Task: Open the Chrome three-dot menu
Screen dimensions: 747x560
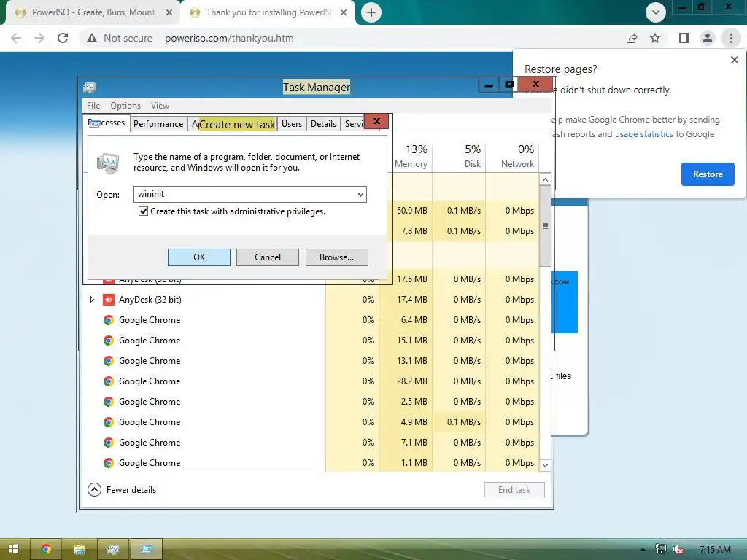Action: (731, 38)
